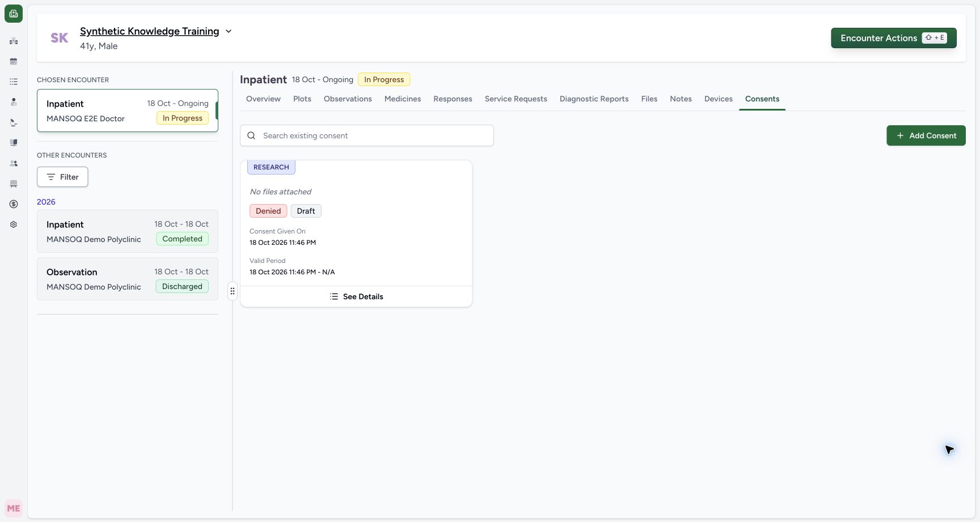Image resolution: width=980 pixels, height=522 pixels.
Task: Open the list queue sidebar icon
Action: point(14,82)
